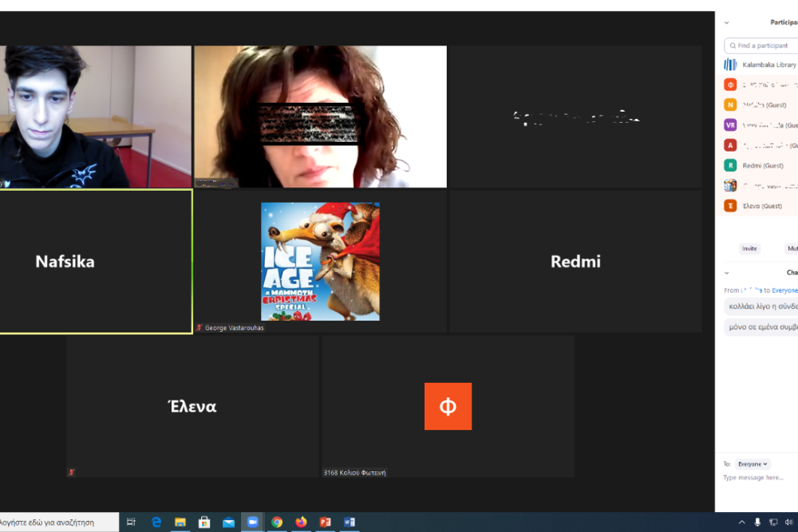
Task: Click the Everyone link in the chat header
Action: coord(784,290)
